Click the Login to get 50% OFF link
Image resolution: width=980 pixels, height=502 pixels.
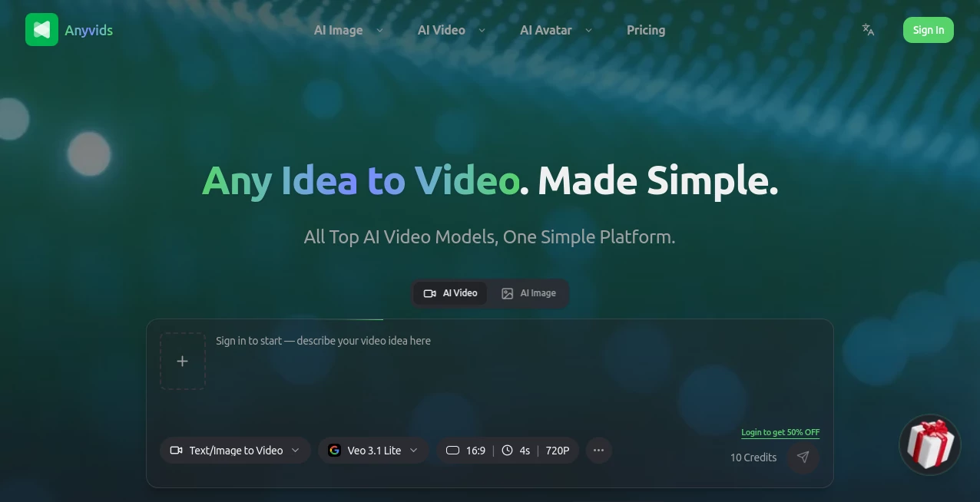(x=780, y=432)
